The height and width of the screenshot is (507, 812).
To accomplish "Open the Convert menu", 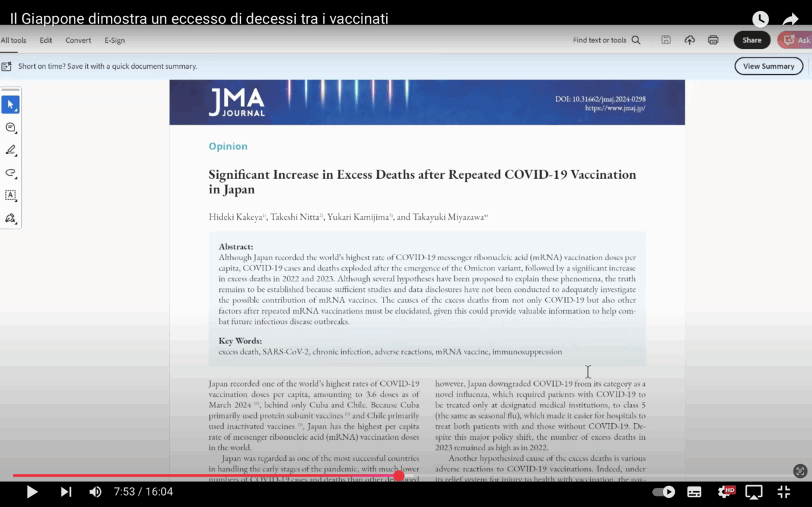I will 78,40.
